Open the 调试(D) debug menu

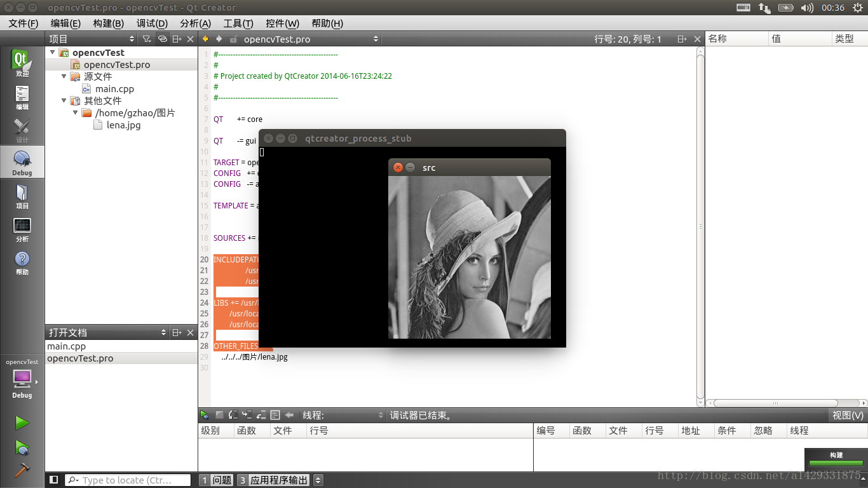[152, 24]
